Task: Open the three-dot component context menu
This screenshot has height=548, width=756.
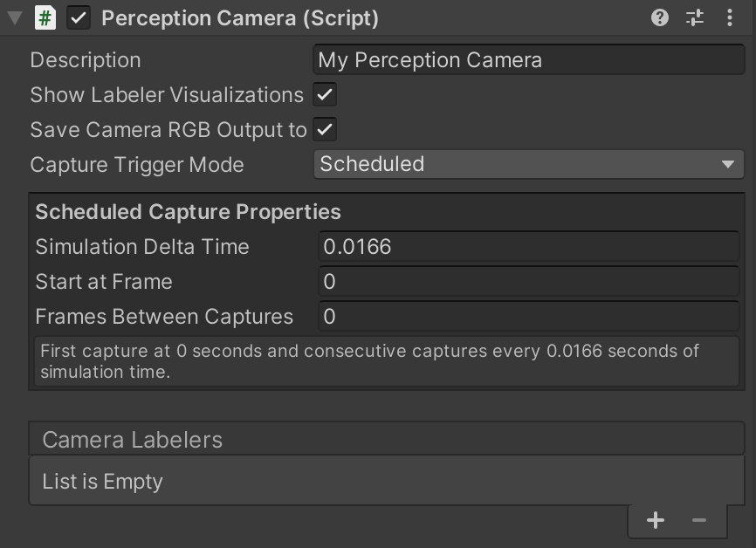Action: [730, 17]
